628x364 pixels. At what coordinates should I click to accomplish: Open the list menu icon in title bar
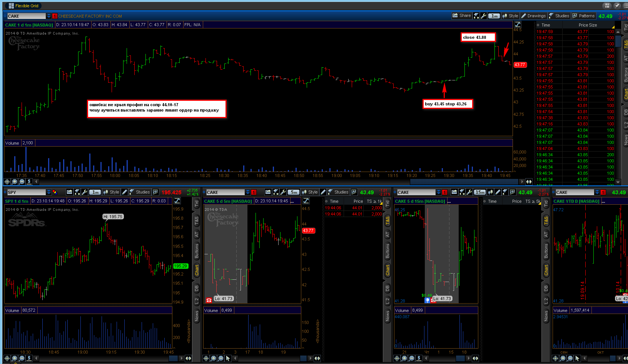click(625, 5)
